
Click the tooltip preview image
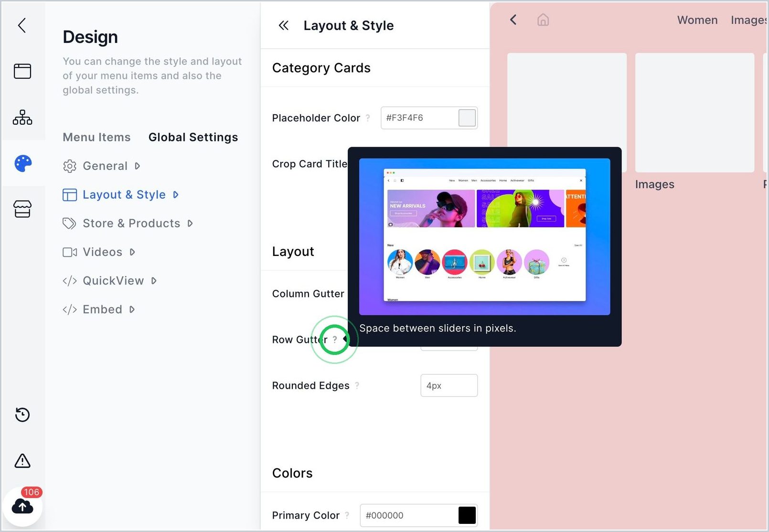(485, 237)
